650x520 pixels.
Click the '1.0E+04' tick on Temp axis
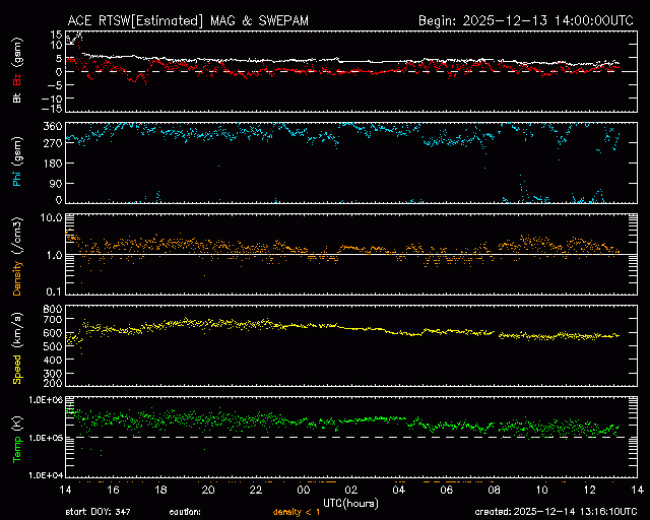(46, 475)
